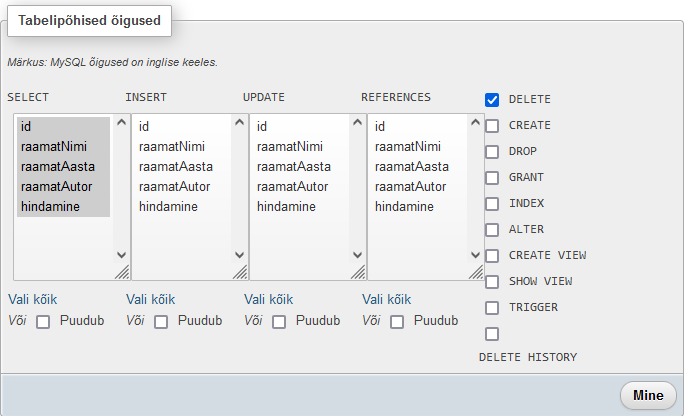Check Puudub under the INSERT column

pos(161,322)
